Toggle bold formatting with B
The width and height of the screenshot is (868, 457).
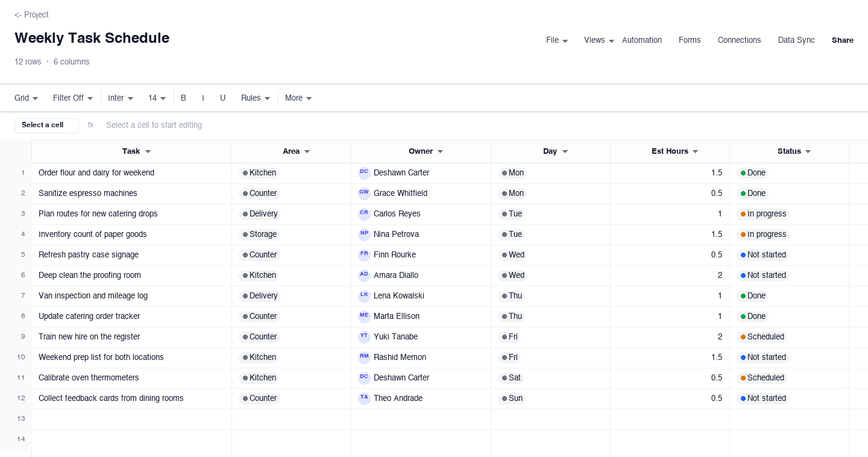[x=183, y=98]
